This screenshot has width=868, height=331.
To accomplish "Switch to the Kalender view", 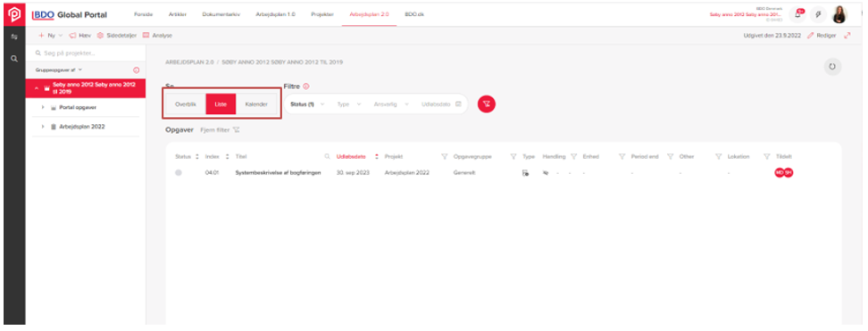I will tap(256, 104).
